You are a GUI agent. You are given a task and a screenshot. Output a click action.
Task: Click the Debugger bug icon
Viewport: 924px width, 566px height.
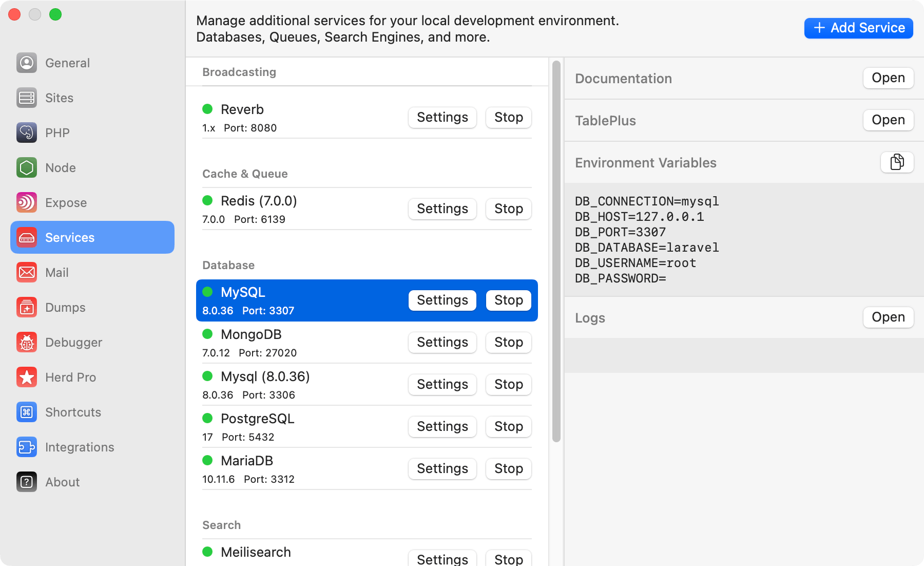[27, 342]
